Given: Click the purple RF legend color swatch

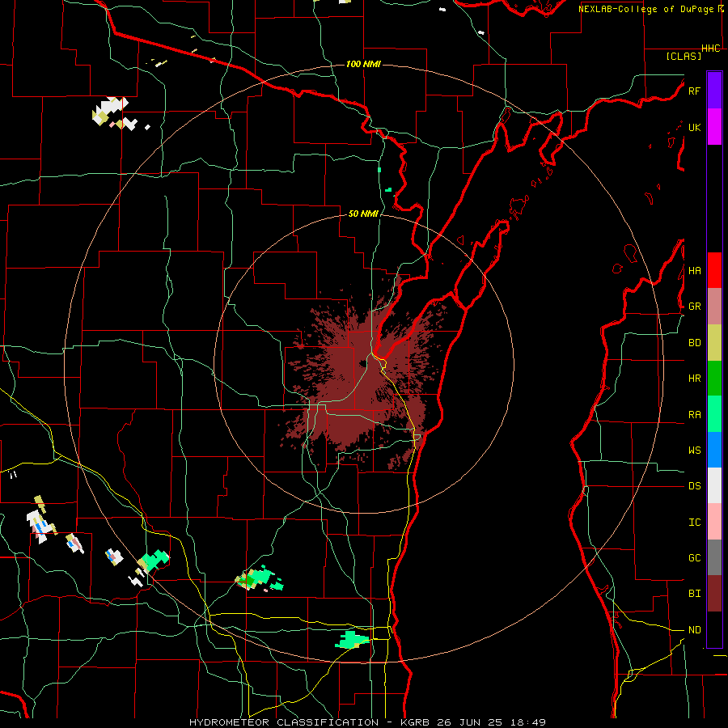Looking at the screenshot, I should point(714,91).
